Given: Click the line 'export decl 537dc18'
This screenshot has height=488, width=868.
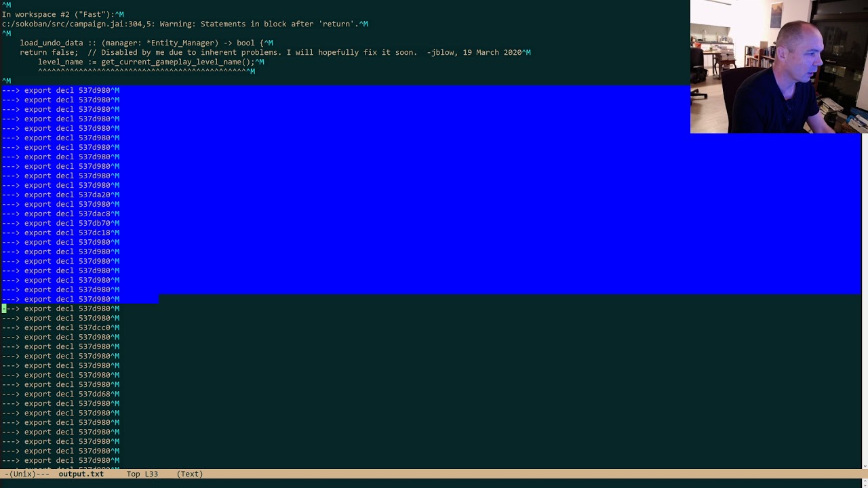Looking at the screenshot, I should coord(60,232).
